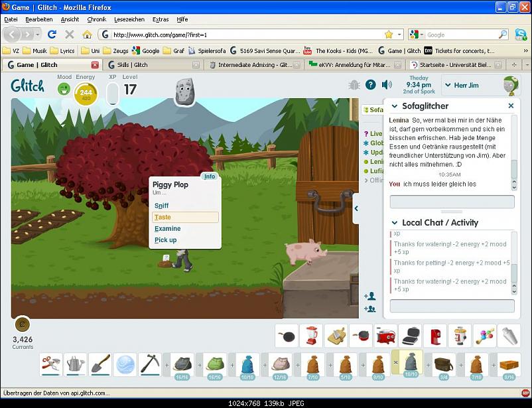Collapse the Sofaglitcher chat panel
Viewport: 532px width, 408px height.
point(395,106)
